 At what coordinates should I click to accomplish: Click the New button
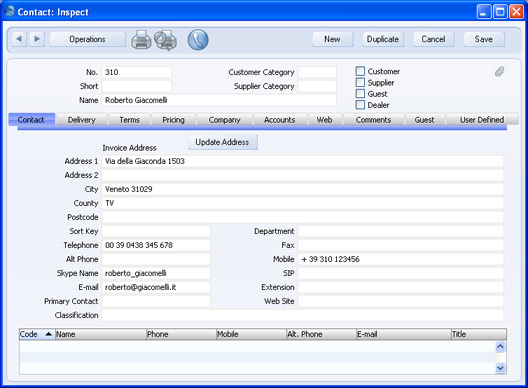click(333, 39)
